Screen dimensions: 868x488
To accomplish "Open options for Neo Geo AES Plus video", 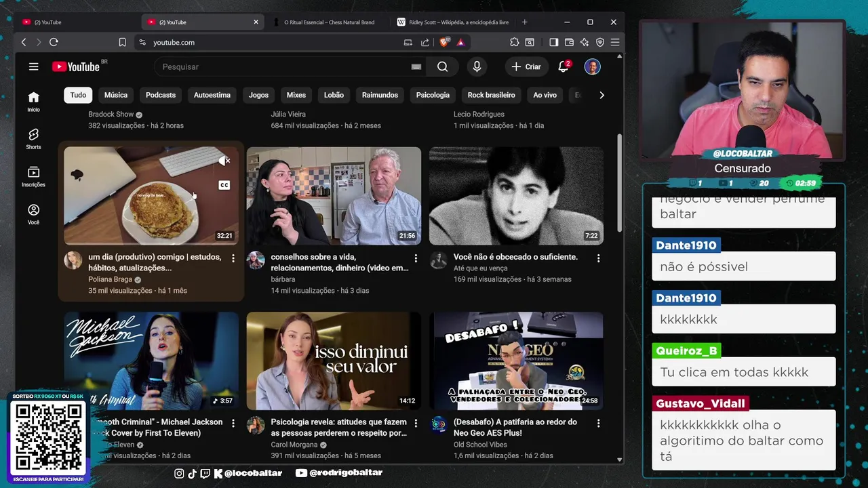I will [x=598, y=423].
